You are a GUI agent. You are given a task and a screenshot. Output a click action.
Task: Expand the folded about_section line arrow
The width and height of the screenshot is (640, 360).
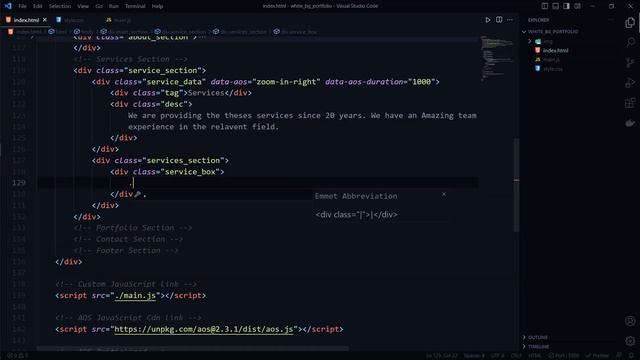(x=32, y=37)
